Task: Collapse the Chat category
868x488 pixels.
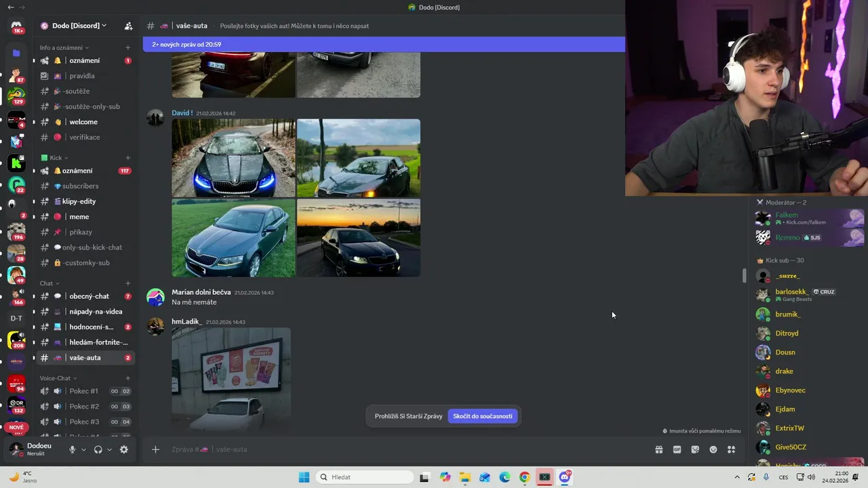Action: click(x=50, y=283)
